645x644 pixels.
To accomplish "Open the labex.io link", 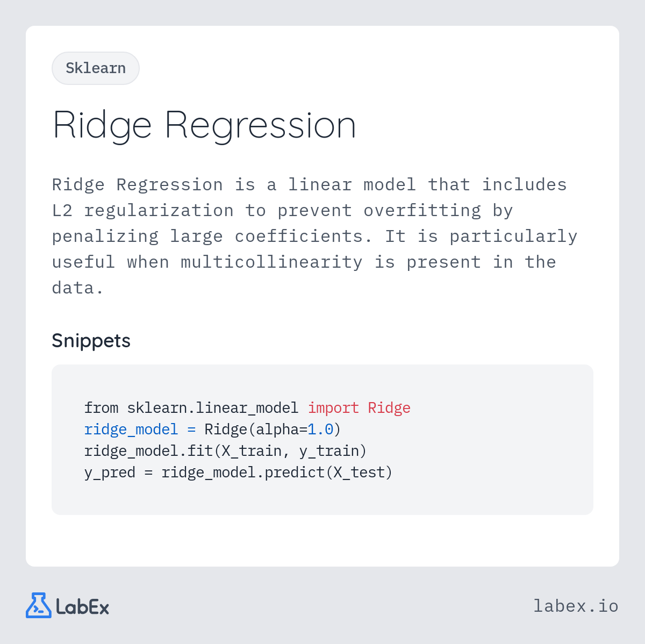I will (576, 606).
